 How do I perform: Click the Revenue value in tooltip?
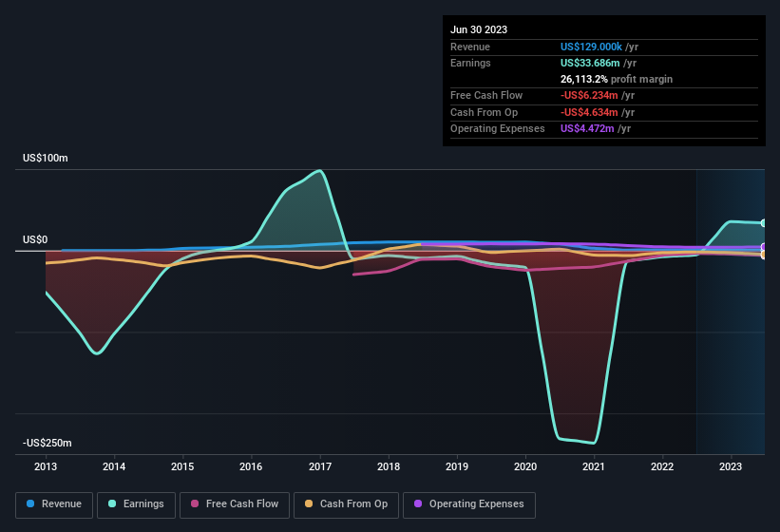591,47
